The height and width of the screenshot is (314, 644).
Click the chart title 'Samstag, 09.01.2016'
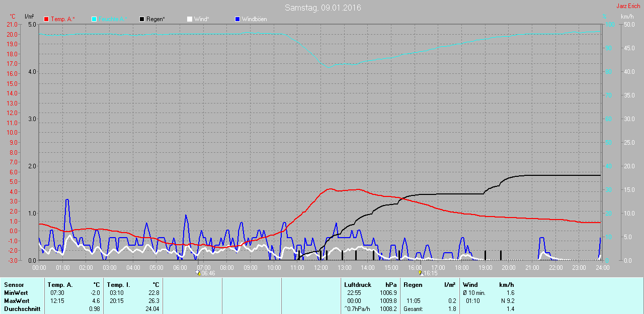click(323, 8)
